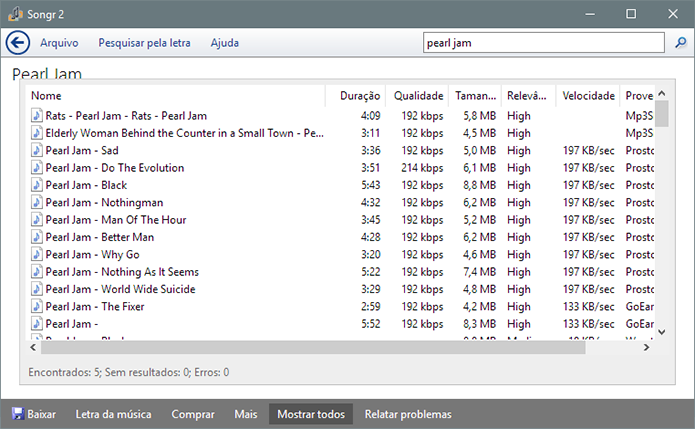Select the title Pearl Jam - Do The Evolution
The width and height of the screenshot is (695, 429).
click(114, 168)
